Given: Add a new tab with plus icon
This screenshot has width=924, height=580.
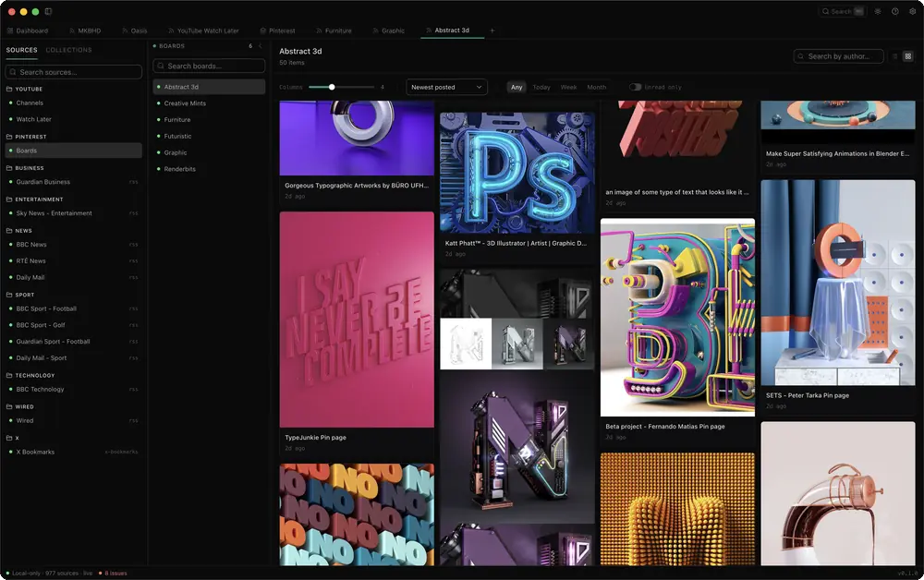Looking at the screenshot, I should pyautogui.click(x=492, y=30).
